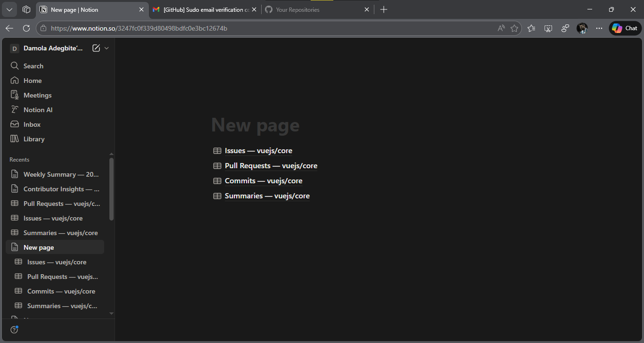Go to Home in the sidebar

[55, 81]
